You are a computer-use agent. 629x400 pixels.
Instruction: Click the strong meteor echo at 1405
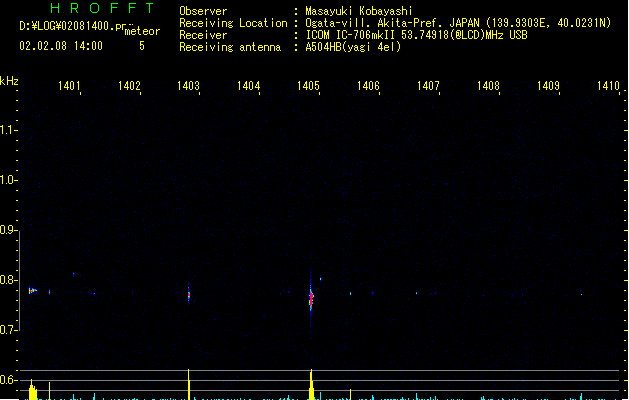(x=311, y=298)
